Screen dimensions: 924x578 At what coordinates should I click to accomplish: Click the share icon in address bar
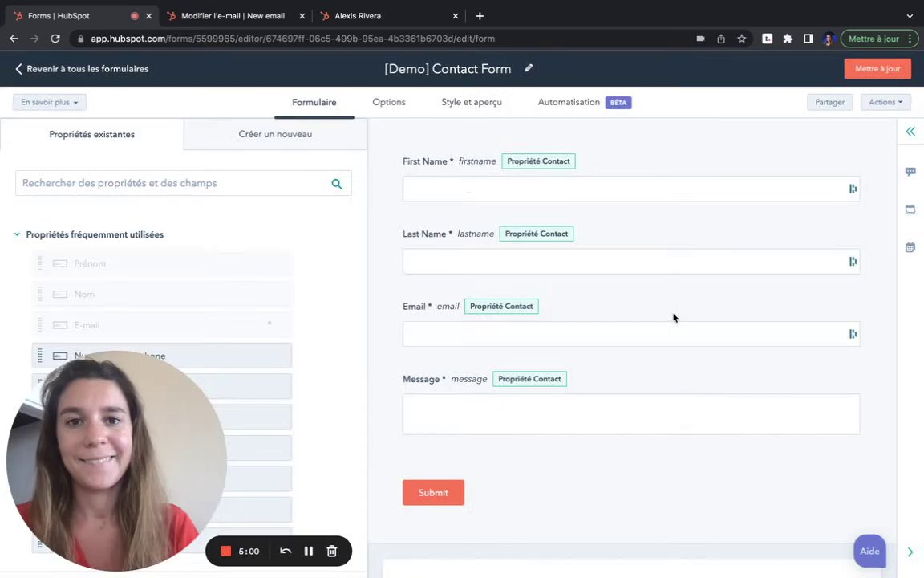coord(721,39)
